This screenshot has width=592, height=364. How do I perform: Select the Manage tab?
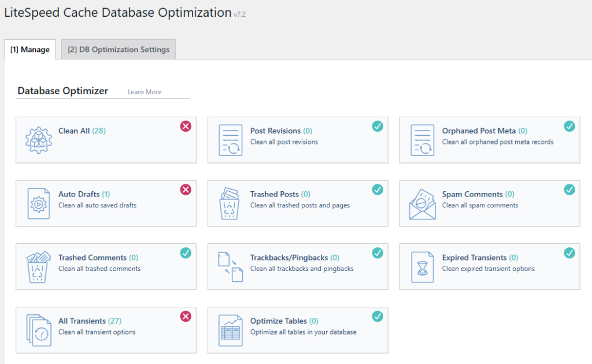click(x=29, y=50)
